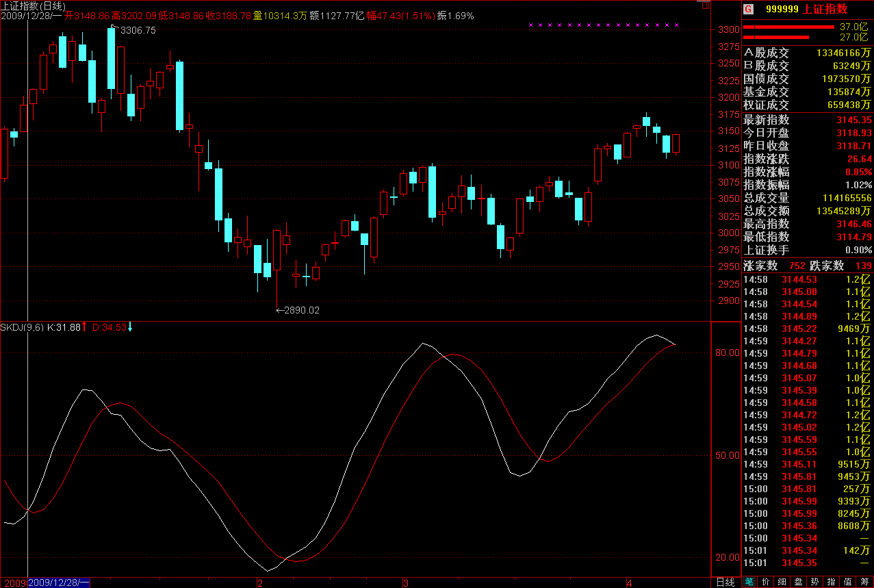Click the small red rectangle icon at chart top-right
Viewport: 874px width, 588px height.
pos(706,6)
